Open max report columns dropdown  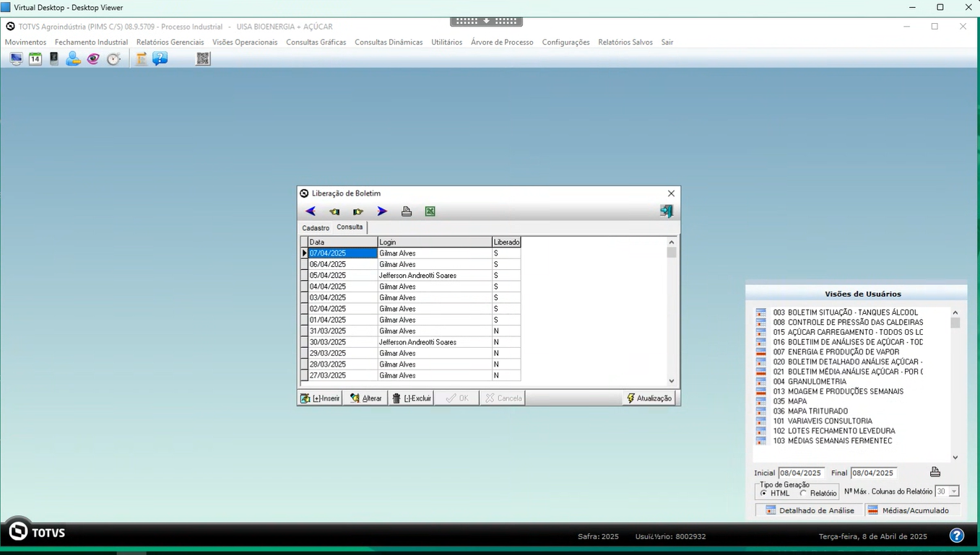[x=953, y=491]
